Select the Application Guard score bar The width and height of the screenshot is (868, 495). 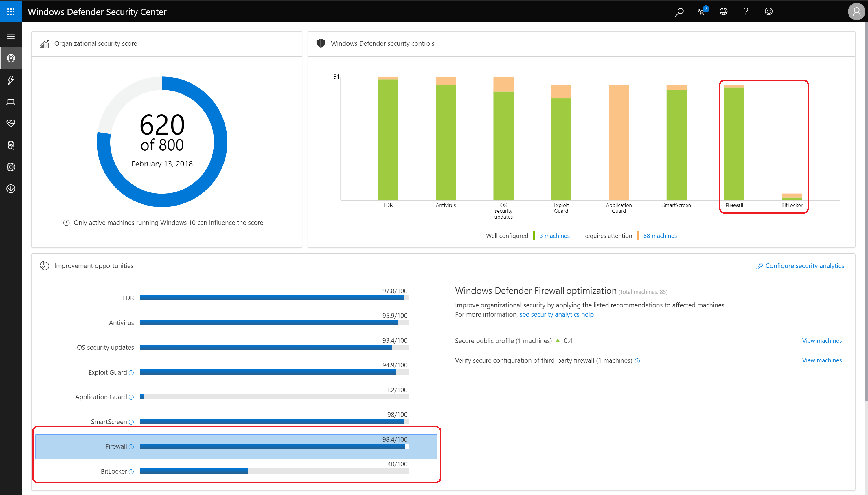[x=274, y=397]
